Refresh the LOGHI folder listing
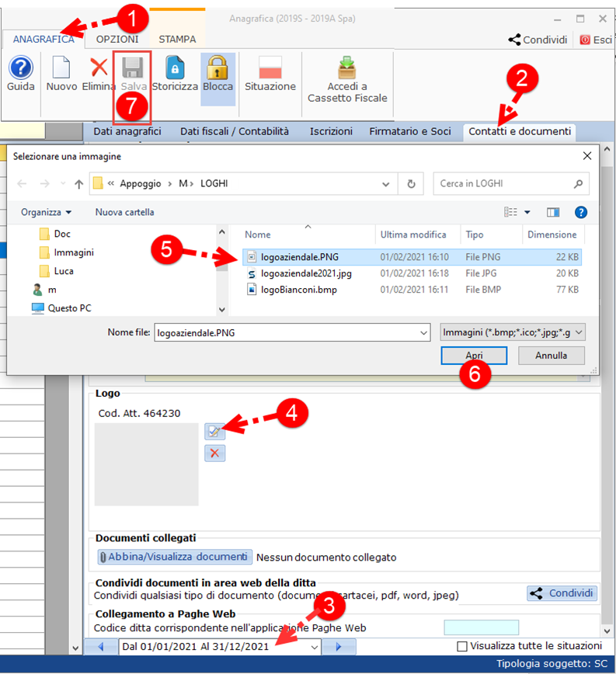The image size is (616, 674). click(x=411, y=184)
